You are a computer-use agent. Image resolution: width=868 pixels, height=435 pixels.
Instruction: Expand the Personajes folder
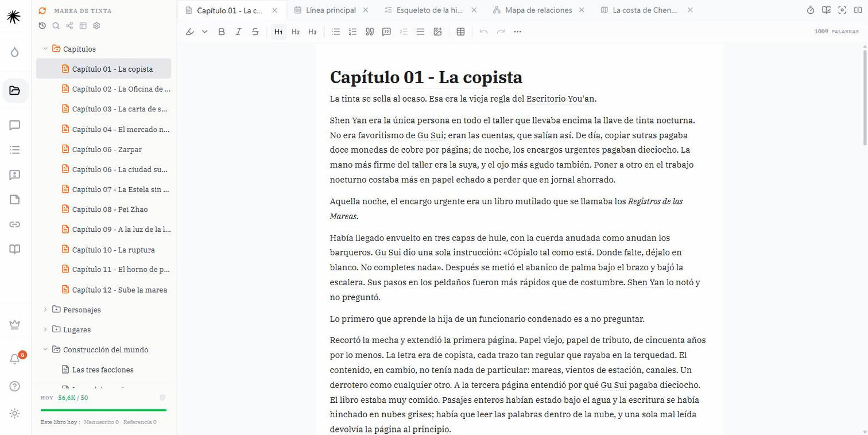pos(45,309)
